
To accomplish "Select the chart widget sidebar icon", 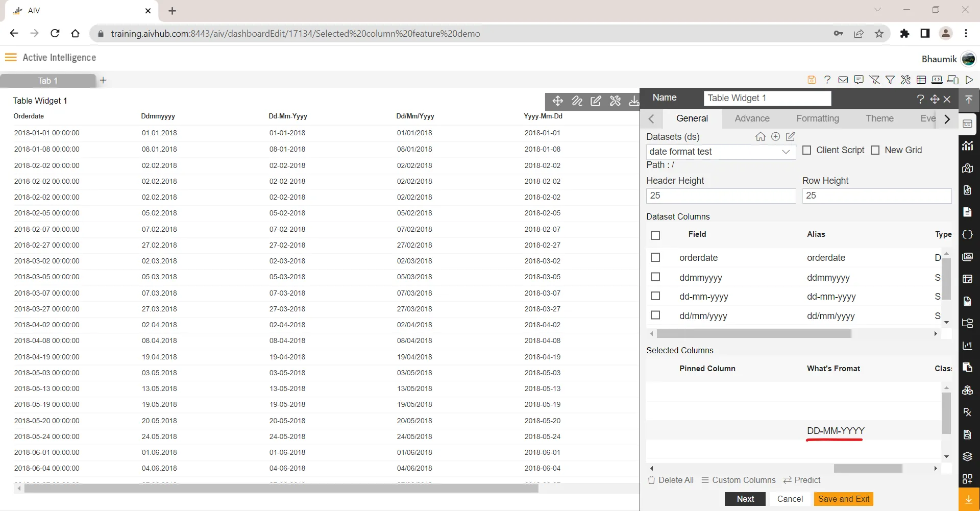I will 968,145.
